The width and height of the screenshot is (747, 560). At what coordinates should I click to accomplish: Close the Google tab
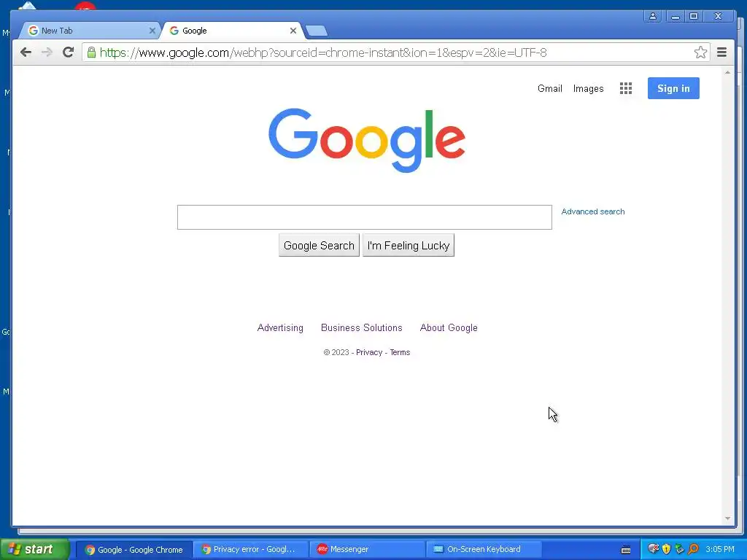click(x=293, y=31)
